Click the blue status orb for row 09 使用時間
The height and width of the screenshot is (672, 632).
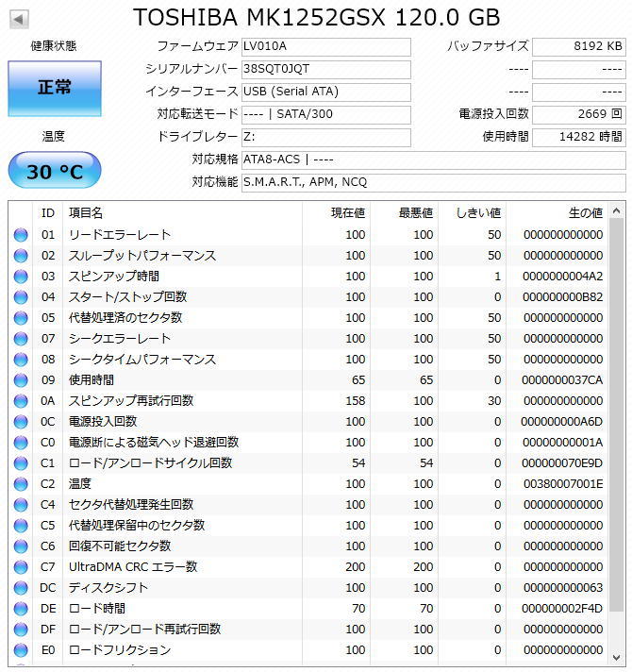21,380
